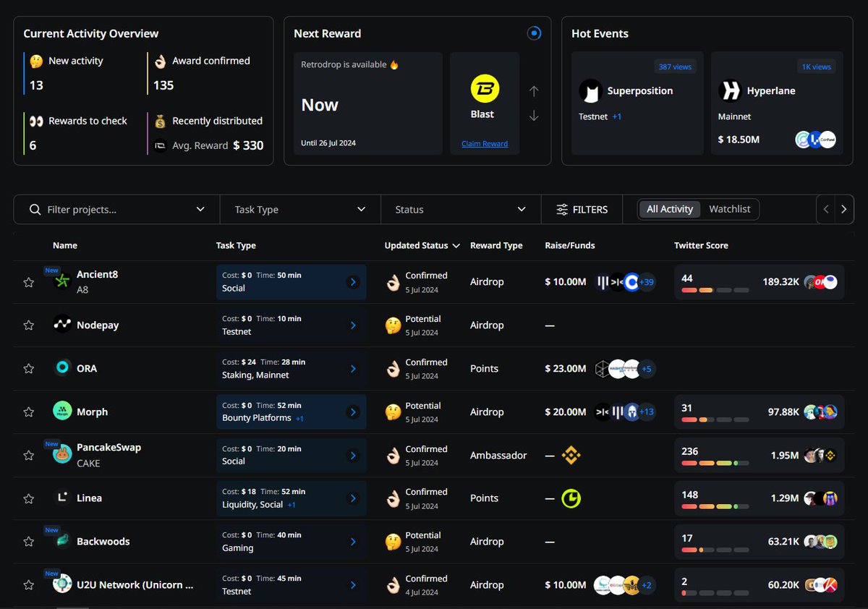Click Ancient8 Twitter followers avatars
The height and width of the screenshot is (609, 868).
[820, 282]
